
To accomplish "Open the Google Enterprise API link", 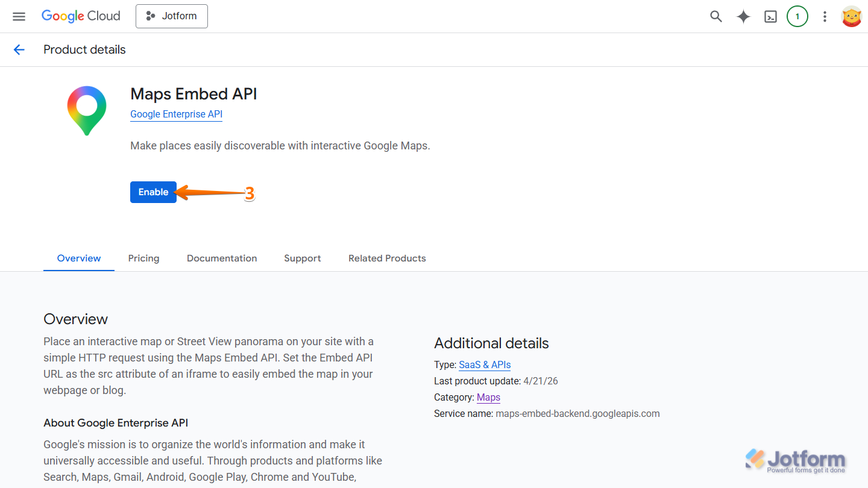I will click(176, 114).
